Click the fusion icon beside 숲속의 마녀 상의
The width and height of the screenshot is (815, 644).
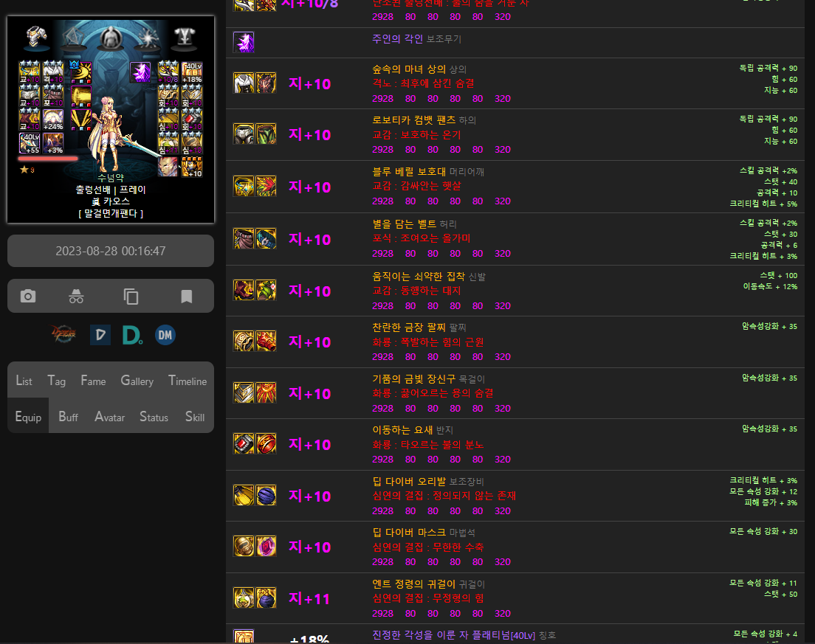click(266, 83)
